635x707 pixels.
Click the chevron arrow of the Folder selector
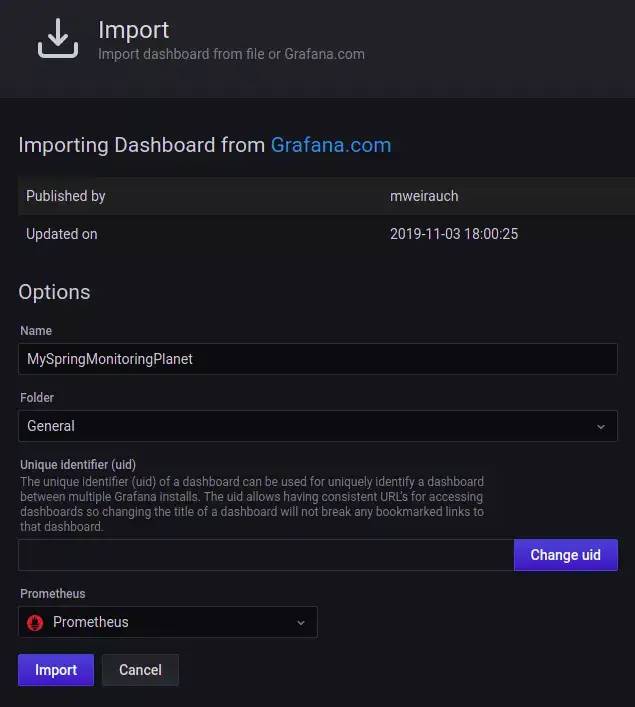(601, 427)
